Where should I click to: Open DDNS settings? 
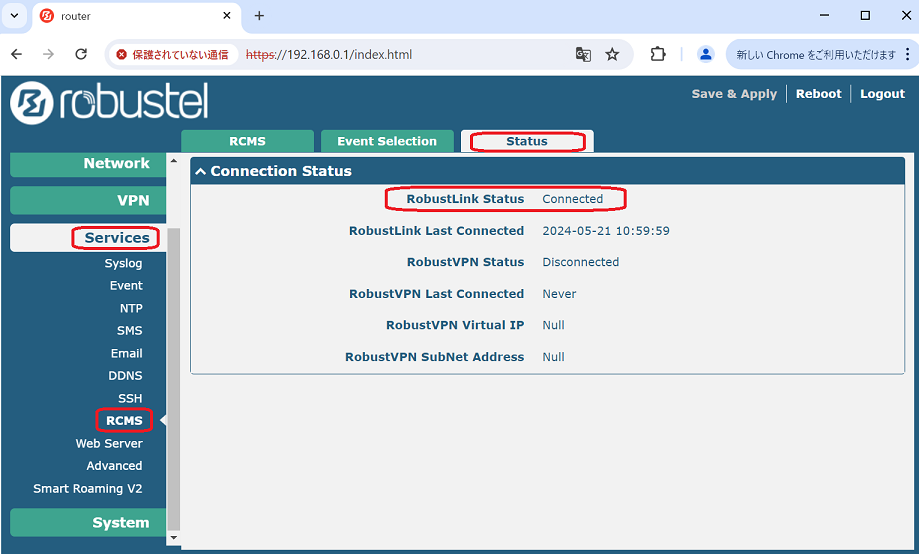click(x=125, y=376)
